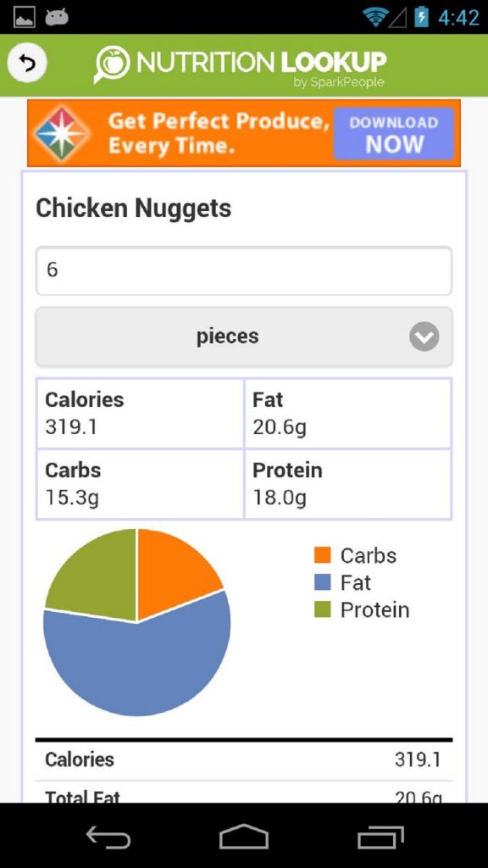This screenshot has height=868, width=488.
Task: Focus the quantity field showing 6
Action: (x=244, y=270)
